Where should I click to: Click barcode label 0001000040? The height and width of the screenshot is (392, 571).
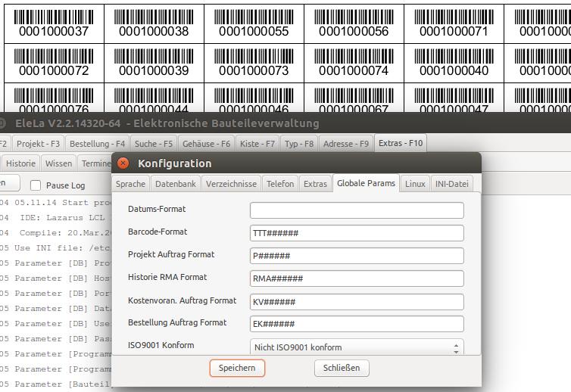(x=454, y=63)
